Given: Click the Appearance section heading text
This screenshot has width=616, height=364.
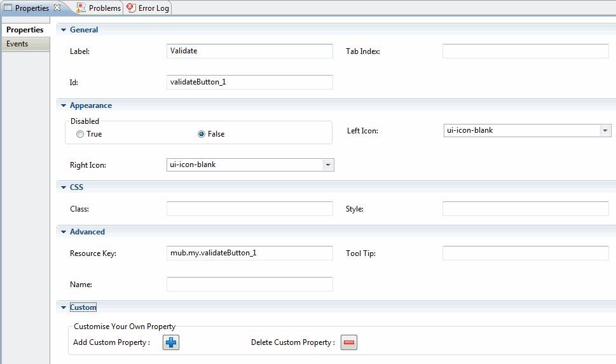Looking at the screenshot, I should point(91,105).
